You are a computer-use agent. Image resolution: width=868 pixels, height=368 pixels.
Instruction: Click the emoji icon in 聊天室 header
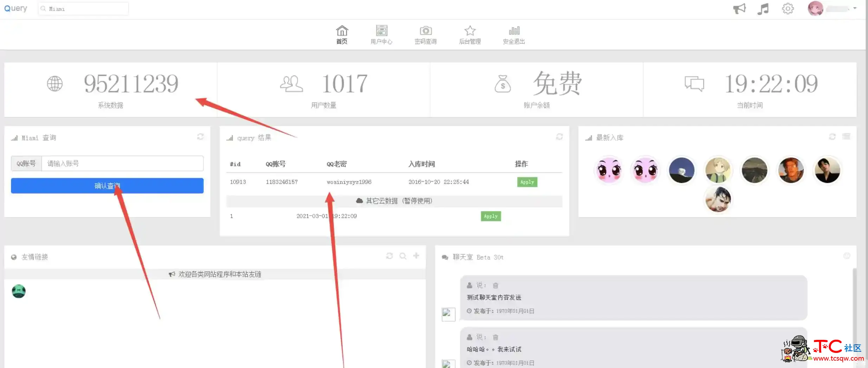[x=847, y=256]
